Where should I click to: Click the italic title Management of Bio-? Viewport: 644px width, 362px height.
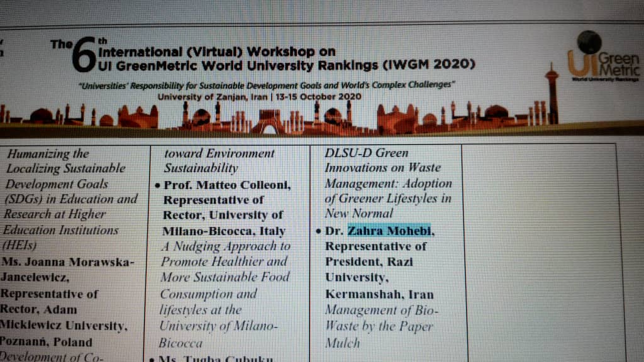click(x=382, y=310)
